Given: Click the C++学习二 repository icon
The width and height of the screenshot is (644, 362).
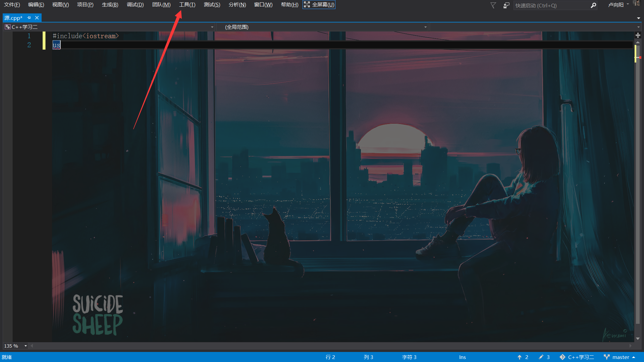Looking at the screenshot, I should [562, 357].
